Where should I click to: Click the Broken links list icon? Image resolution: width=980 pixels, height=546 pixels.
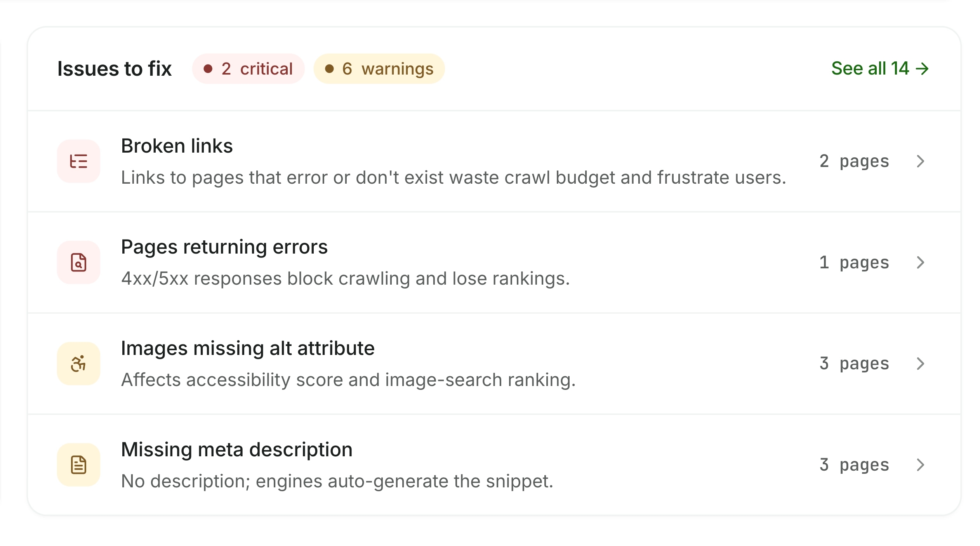coord(78,161)
